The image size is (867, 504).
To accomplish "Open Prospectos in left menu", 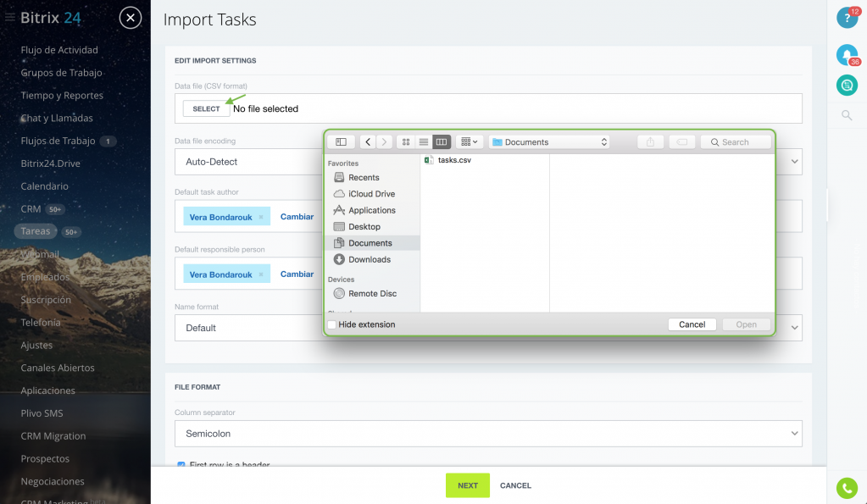I will (45, 459).
